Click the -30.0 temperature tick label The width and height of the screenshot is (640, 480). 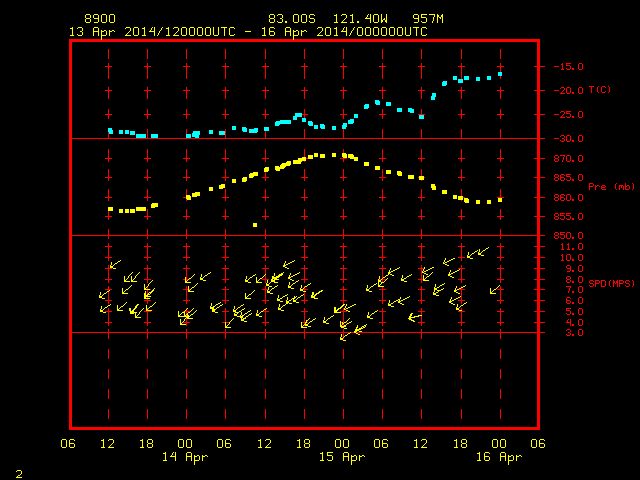point(569,139)
